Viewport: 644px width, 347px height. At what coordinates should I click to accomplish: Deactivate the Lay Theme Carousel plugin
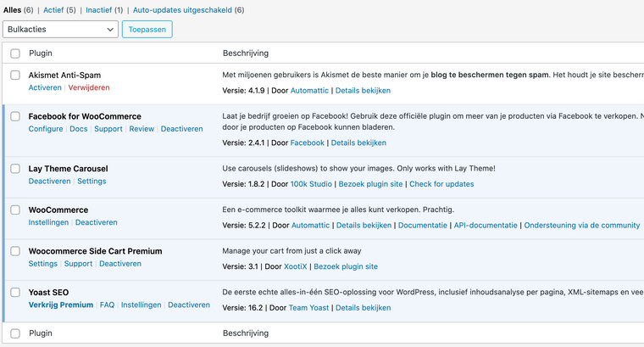[x=49, y=181]
